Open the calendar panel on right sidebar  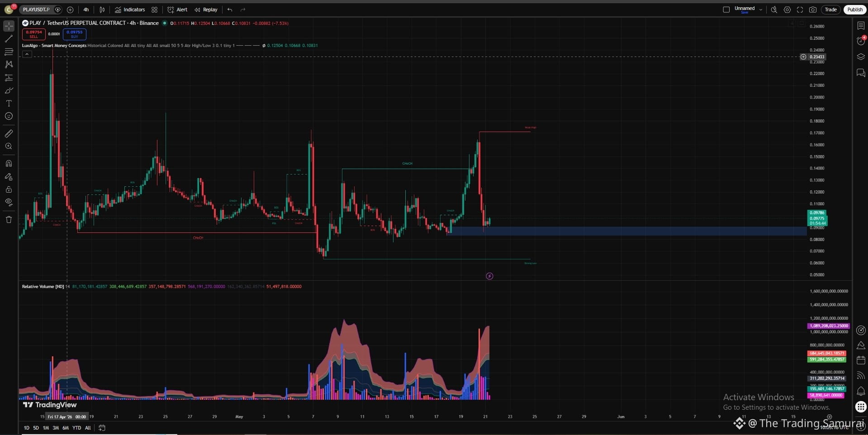[x=861, y=360]
